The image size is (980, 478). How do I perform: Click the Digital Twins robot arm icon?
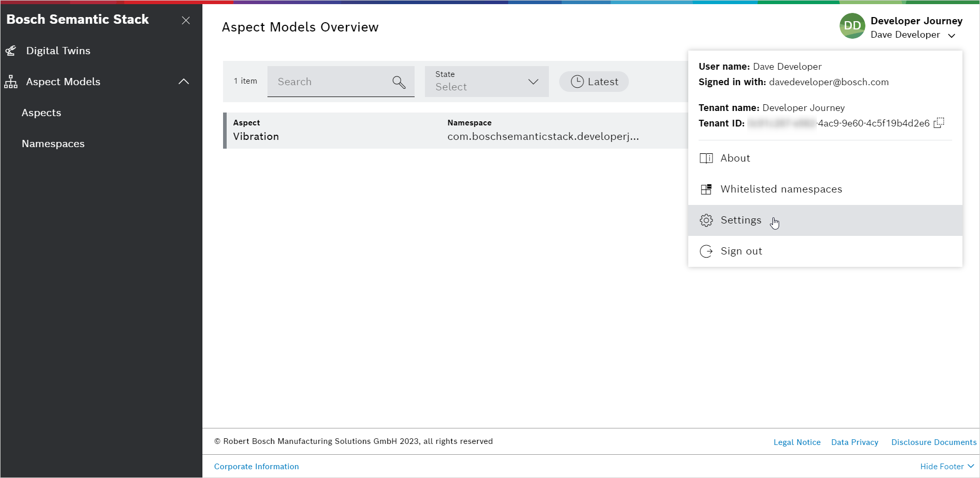tap(11, 51)
